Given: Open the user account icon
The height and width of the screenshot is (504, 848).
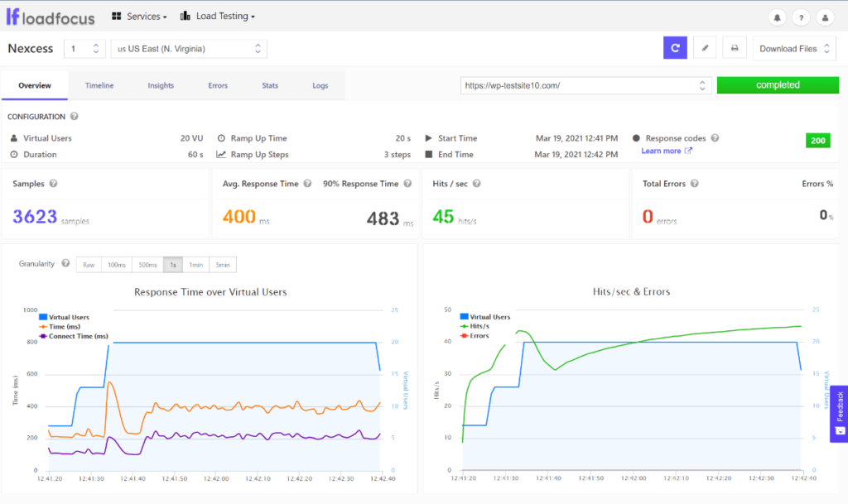Looking at the screenshot, I should click(x=825, y=17).
